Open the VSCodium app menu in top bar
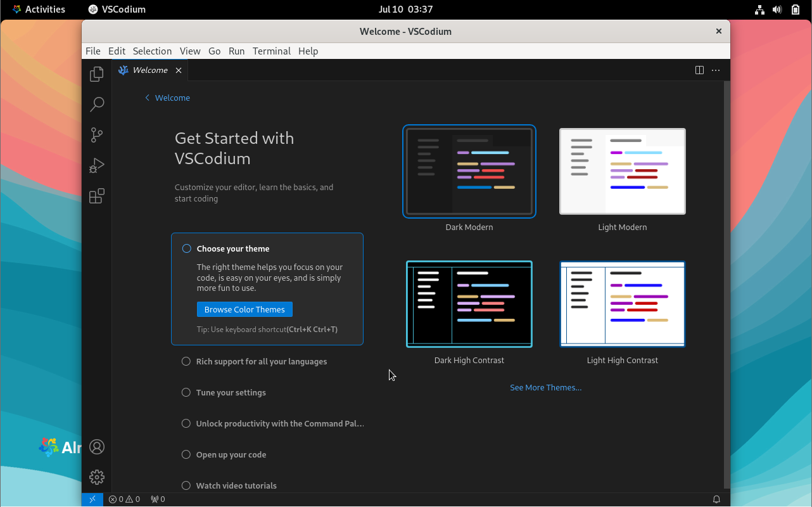Viewport: 812px width, 507px height. pos(117,10)
